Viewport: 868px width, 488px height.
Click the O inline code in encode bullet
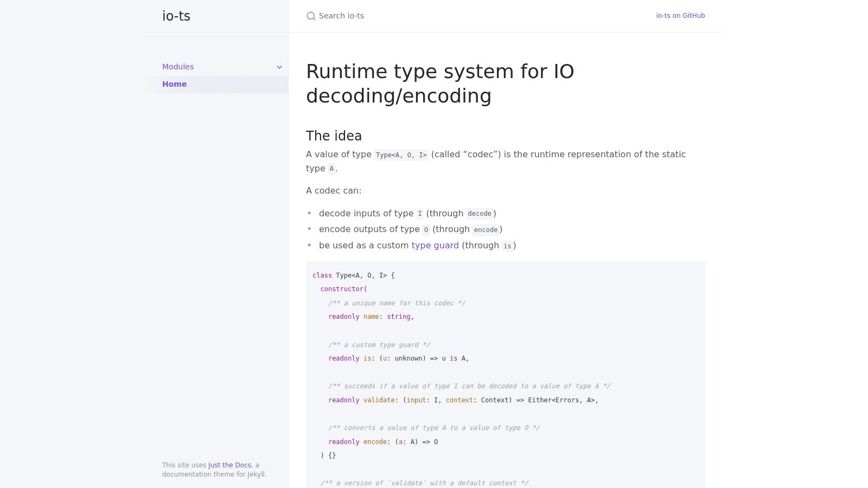coord(425,229)
